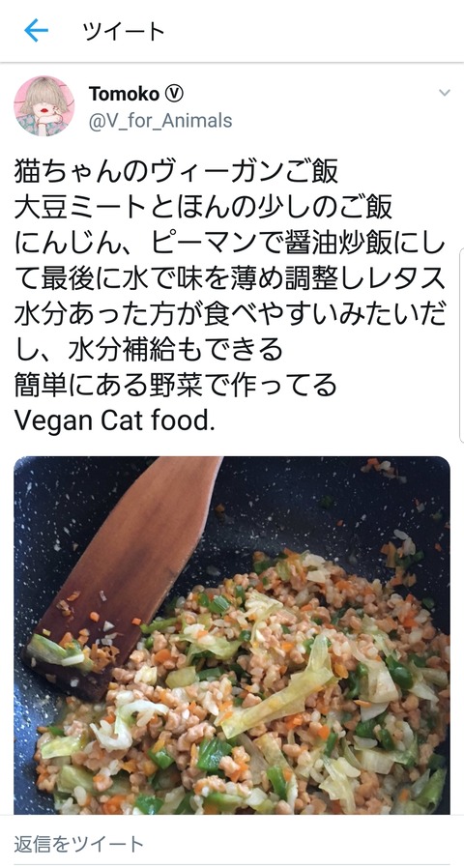Image resolution: width=464 pixels, height=868 pixels.
Task: Open Tomoko's profile avatar picture
Action: 43,105
